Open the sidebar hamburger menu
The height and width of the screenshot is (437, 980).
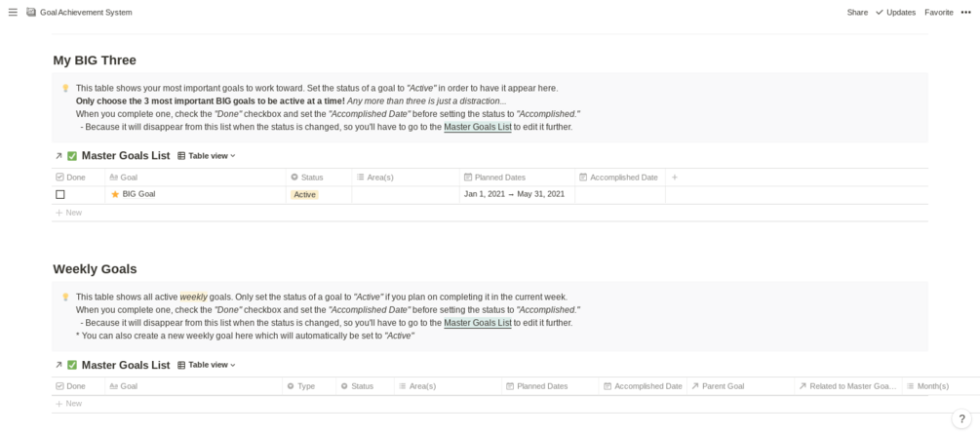(x=13, y=13)
